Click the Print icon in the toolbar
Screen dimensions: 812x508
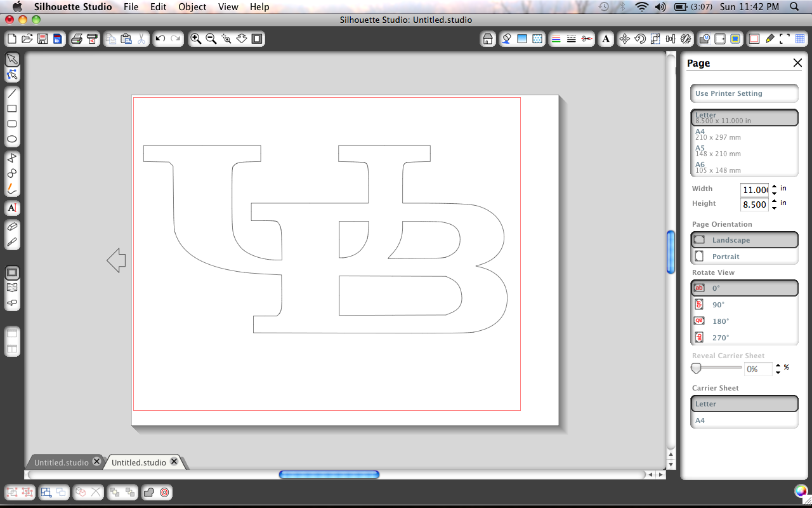pos(77,39)
